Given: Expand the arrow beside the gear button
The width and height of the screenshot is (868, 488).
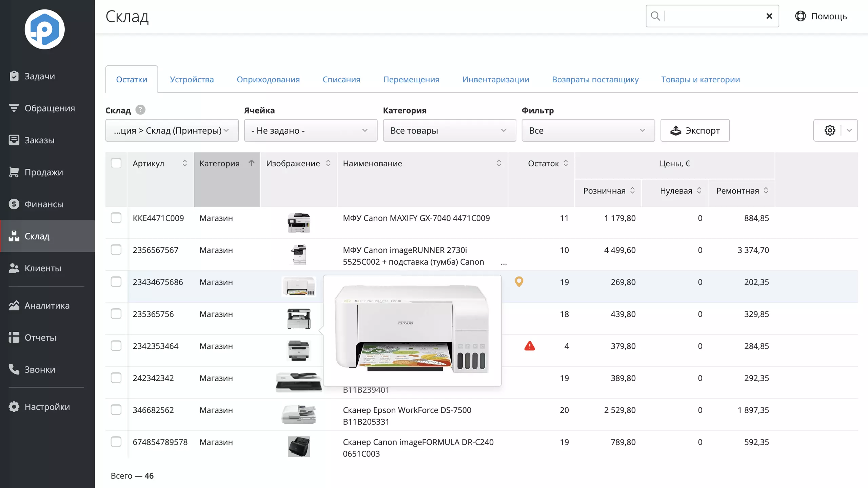Looking at the screenshot, I should click(849, 130).
